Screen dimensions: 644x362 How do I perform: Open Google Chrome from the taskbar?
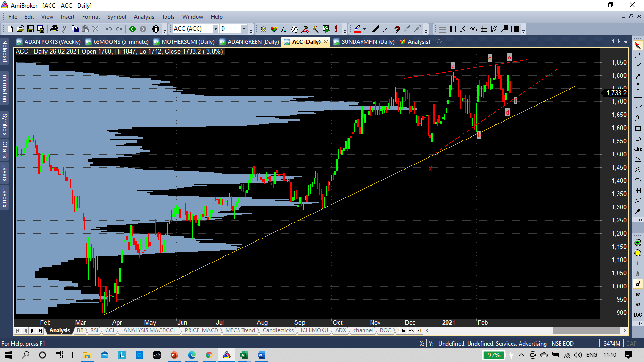pyautogui.click(x=209, y=354)
